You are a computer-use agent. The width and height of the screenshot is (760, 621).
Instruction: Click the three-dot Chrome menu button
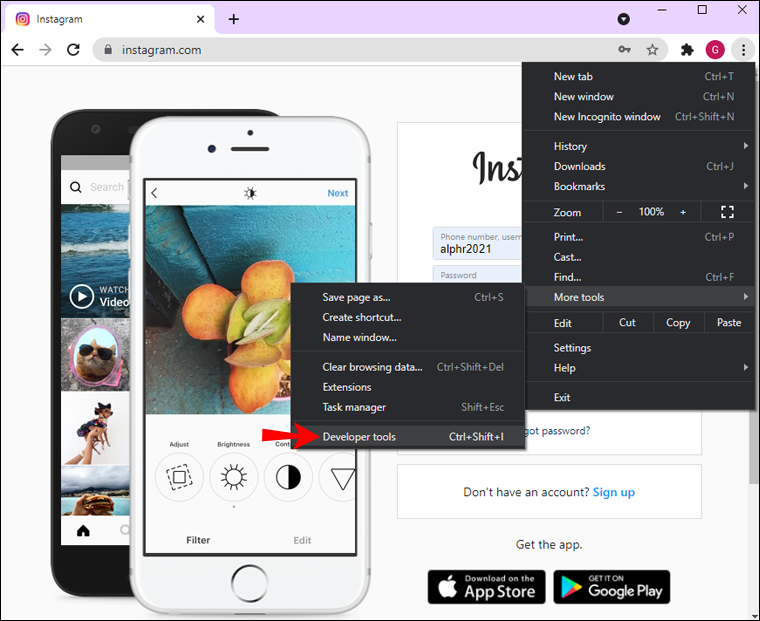[x=743, y=49]
